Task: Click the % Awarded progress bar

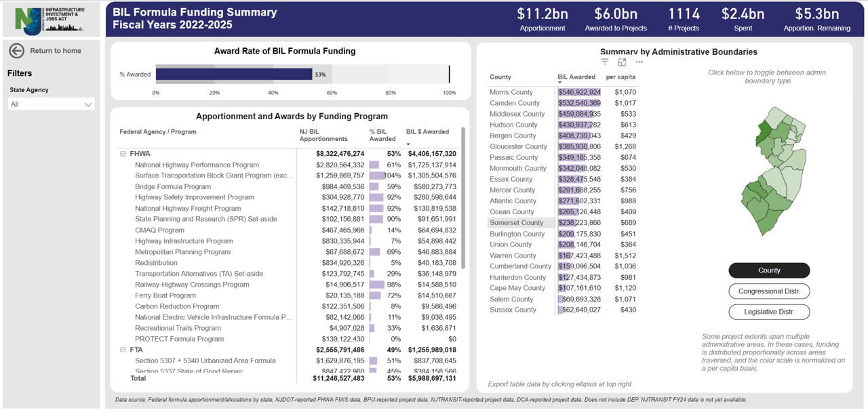Action: coord(234,75)
